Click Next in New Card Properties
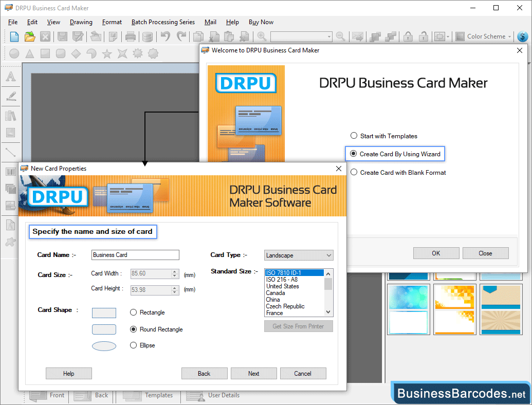The image size is (532, 405). tap(254, 374)
